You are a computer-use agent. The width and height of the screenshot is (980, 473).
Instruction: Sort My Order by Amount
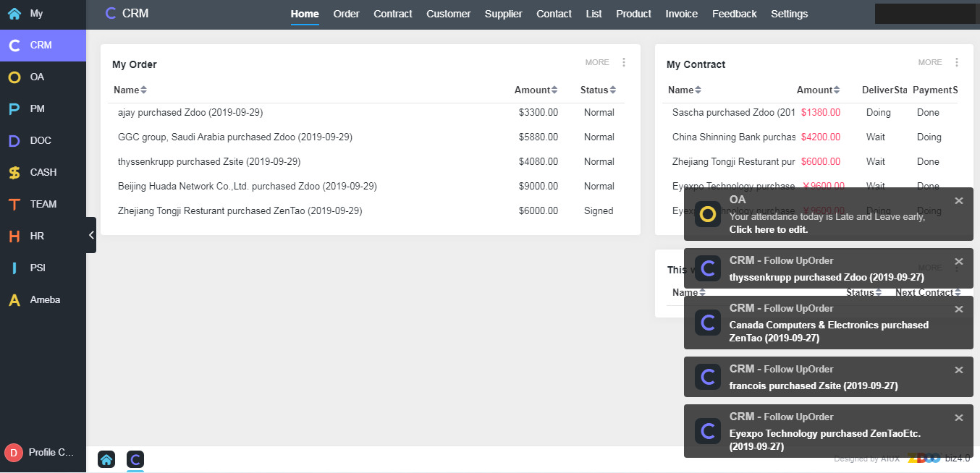536,90
